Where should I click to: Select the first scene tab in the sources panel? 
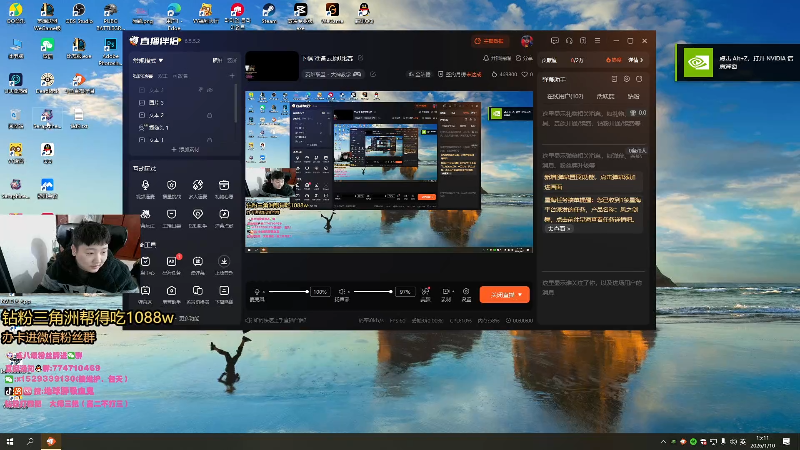tap(142, 76)
